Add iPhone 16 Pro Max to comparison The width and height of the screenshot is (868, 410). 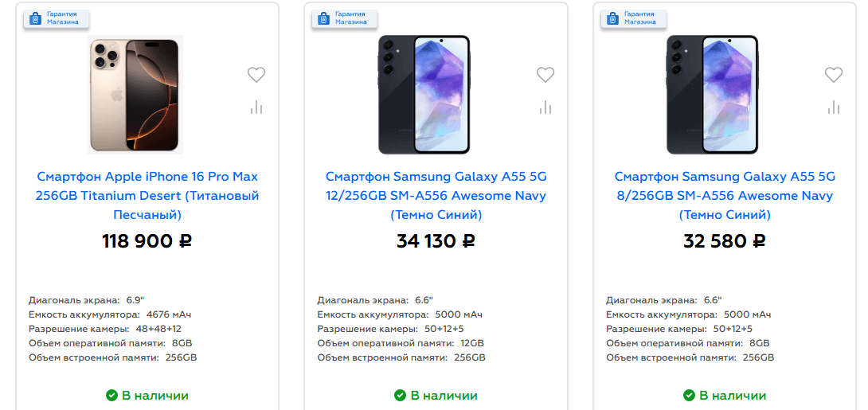tap(256, 107)
